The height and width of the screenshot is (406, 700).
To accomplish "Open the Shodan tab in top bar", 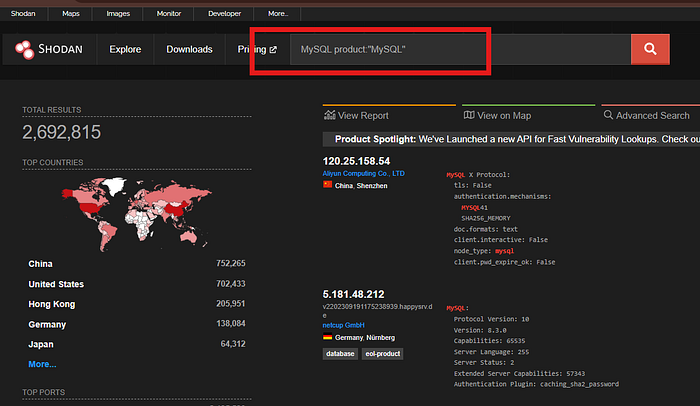I will click(x=23, y=13).
